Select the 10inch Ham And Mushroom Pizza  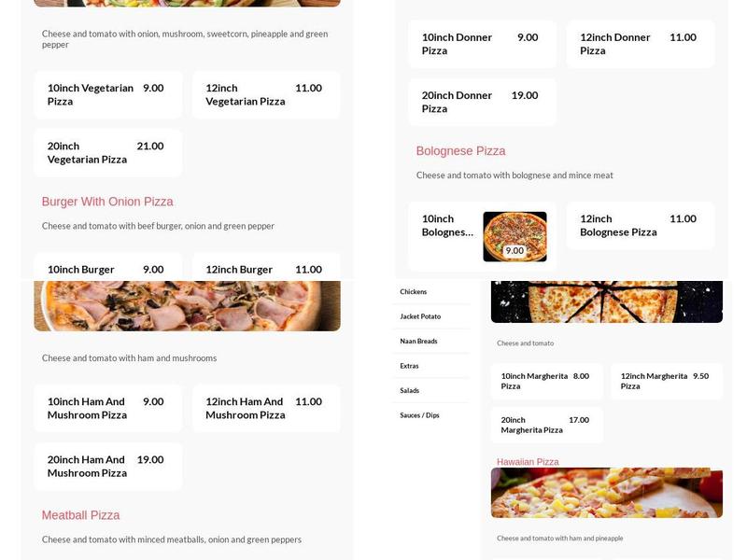tap(107, 408)
